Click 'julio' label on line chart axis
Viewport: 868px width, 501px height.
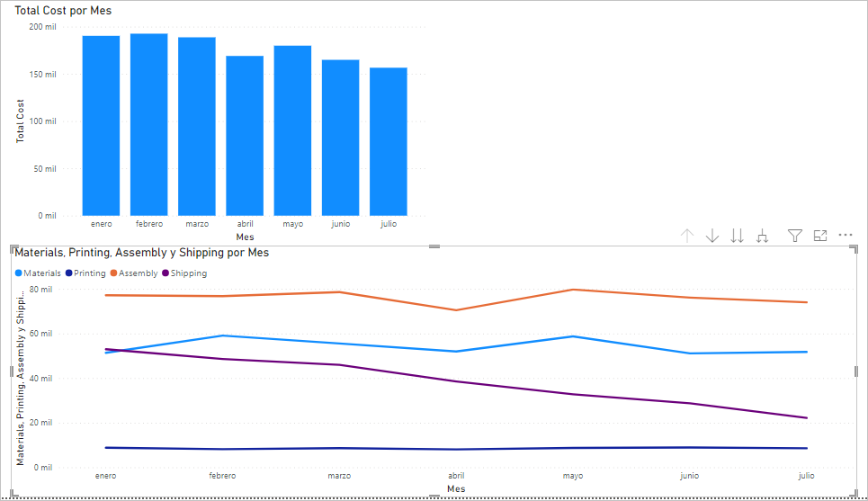tap(807, 476)
